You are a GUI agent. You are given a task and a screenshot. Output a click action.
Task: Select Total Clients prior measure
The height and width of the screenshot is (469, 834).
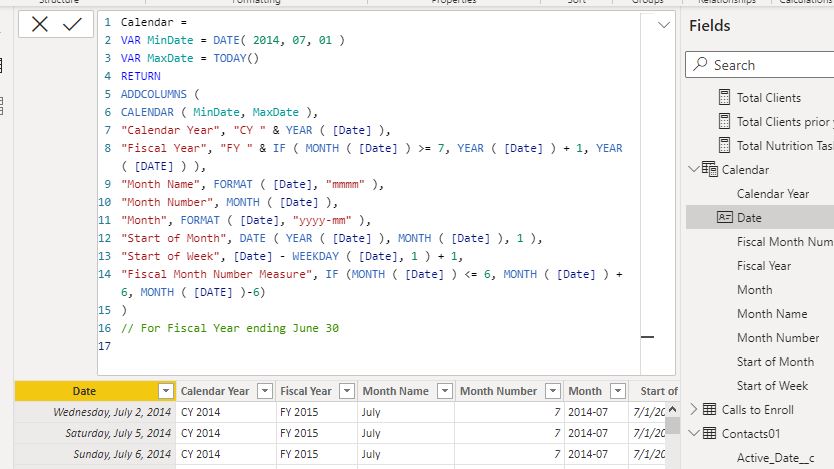785,122
